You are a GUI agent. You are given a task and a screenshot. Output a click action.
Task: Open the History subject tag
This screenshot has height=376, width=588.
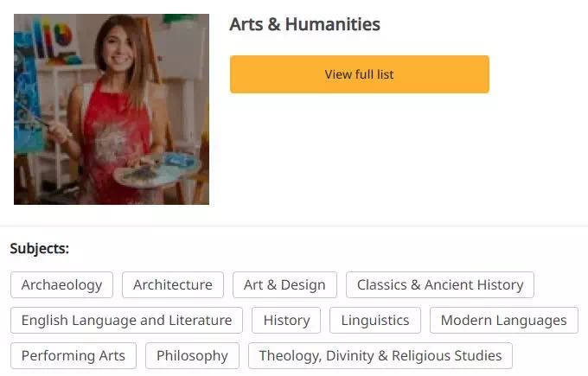click(x=286, y=320)
